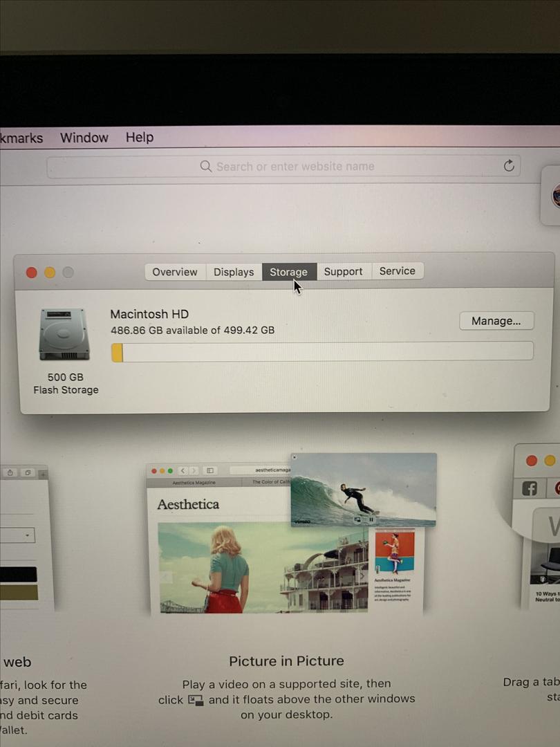Close the About This Mac window

pos(32,273)
